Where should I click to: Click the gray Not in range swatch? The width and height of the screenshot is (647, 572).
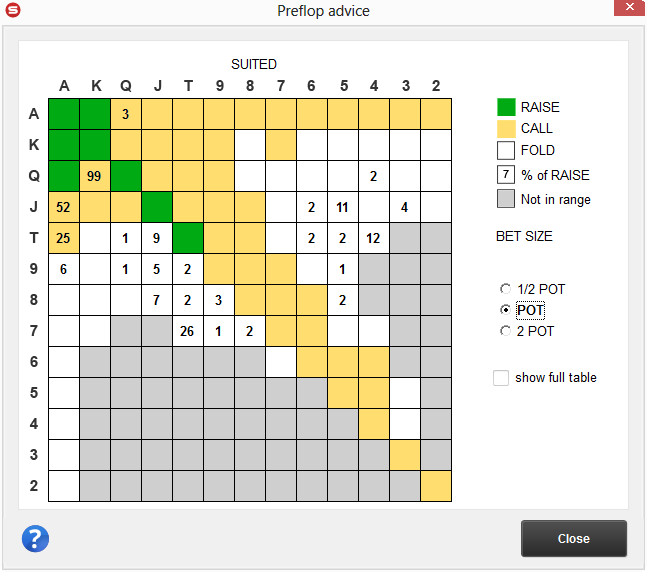coord(506,199)
